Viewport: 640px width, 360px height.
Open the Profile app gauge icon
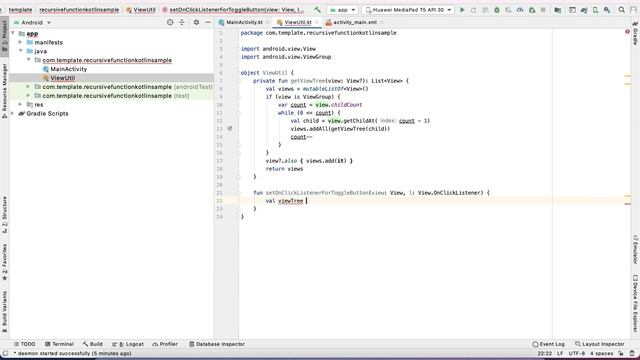(520, 9)
